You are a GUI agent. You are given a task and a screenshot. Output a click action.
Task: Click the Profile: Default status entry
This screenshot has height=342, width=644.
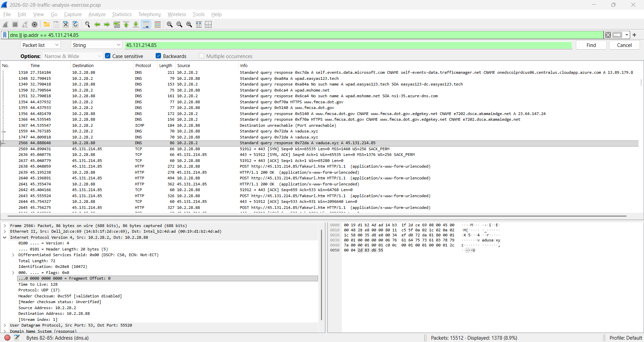click(x=626, y=338)
